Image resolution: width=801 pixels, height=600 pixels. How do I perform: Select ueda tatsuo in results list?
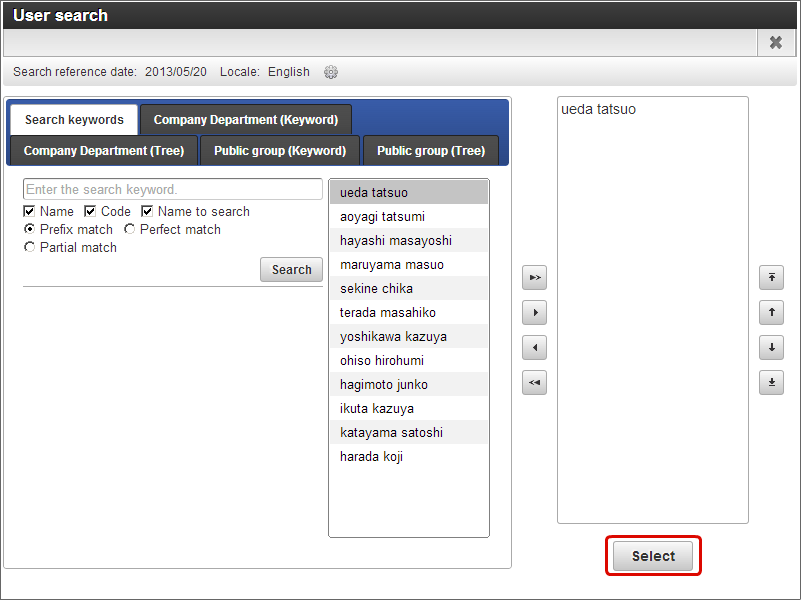tap(409, 193)
